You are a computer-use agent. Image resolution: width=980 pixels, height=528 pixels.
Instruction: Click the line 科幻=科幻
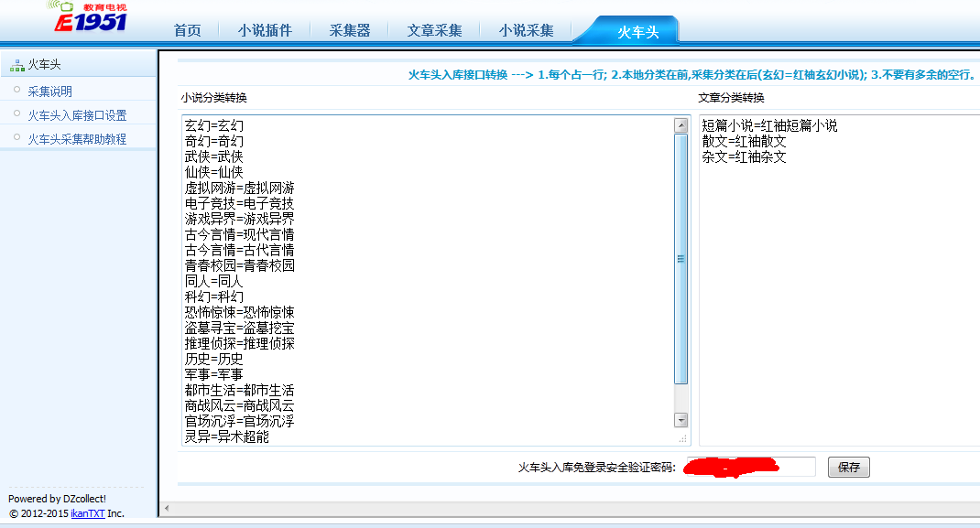coord(213,297)
